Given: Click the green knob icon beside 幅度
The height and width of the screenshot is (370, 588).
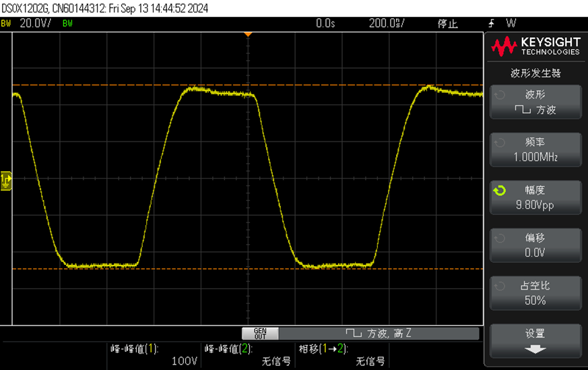Looking at the screenshot, I should [499, 191].
